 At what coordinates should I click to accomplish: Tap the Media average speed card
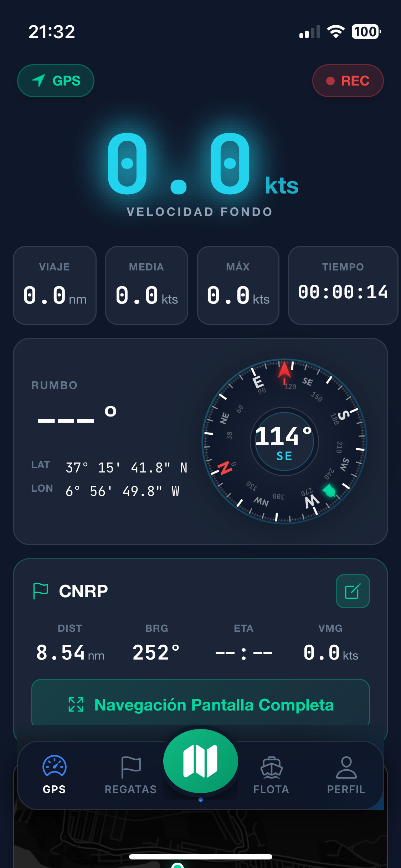[x=146, y=285]
